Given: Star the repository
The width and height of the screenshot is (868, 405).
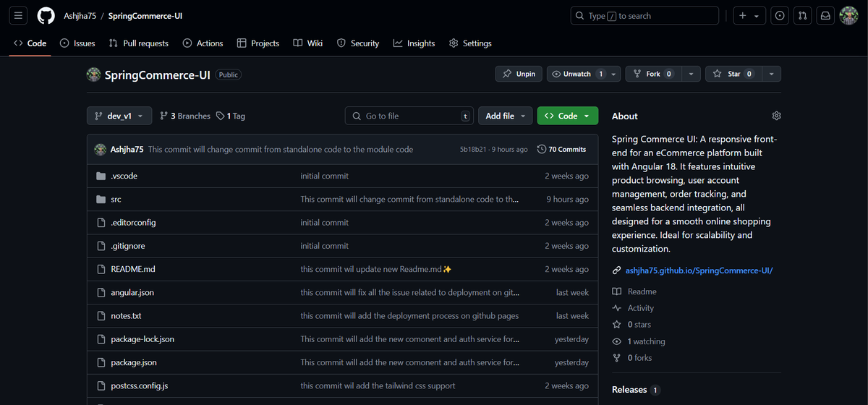Looking at the screenshot, I should coord(733,74).
